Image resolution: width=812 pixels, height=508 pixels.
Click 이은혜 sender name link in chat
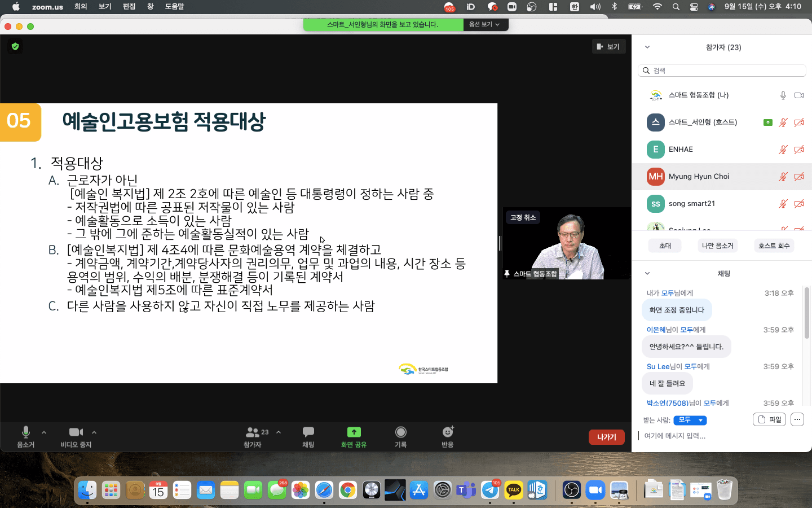(x=656, y=330)
